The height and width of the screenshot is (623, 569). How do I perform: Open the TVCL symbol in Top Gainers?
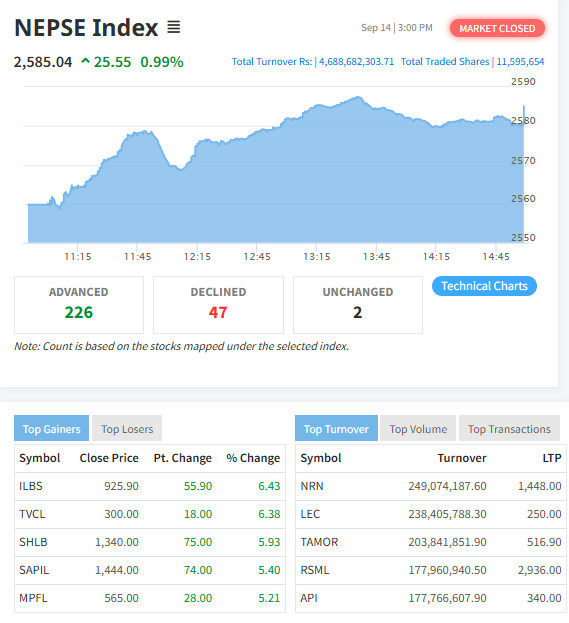click(32, 514)
